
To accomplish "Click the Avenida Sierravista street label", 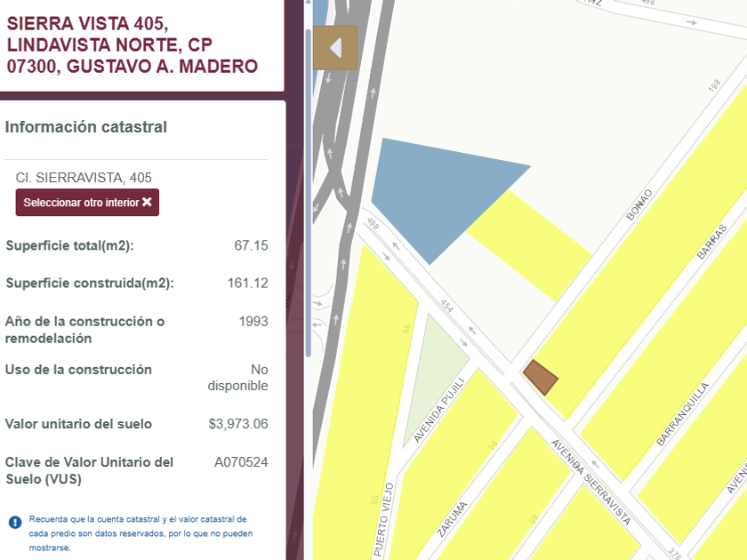I will point(590,482).
